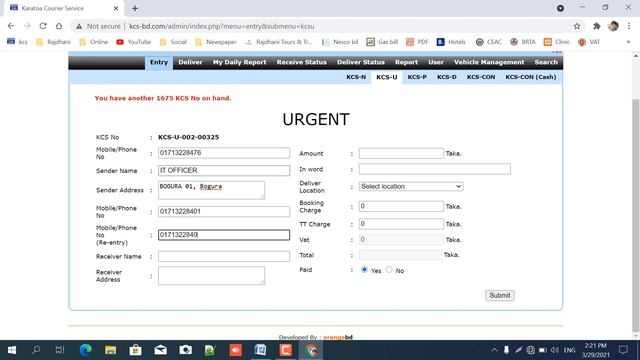Select the Paid Yes radio button
640x360 pixels.
pyautogui.click(x=364, y=270)
